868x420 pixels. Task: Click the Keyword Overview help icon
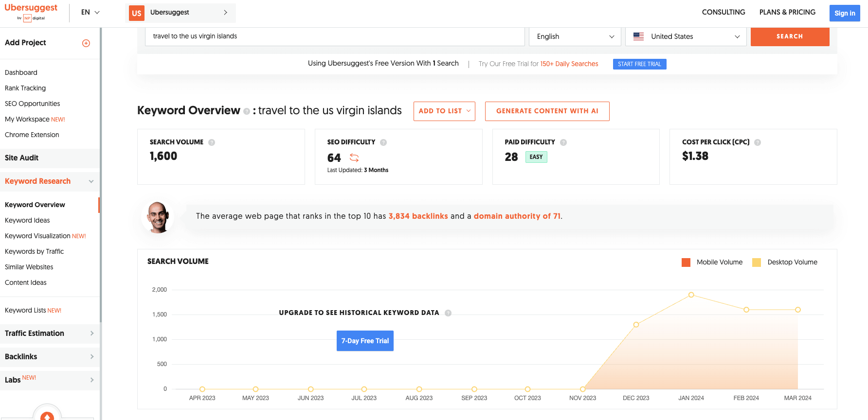point(247,111)
